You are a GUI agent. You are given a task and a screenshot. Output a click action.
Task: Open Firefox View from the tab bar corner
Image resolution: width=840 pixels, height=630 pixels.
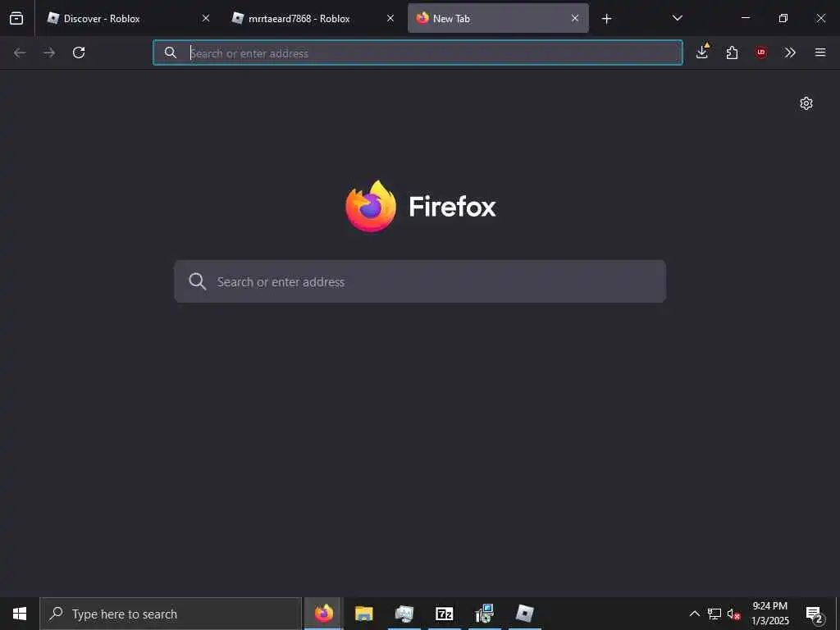(16, 18)
